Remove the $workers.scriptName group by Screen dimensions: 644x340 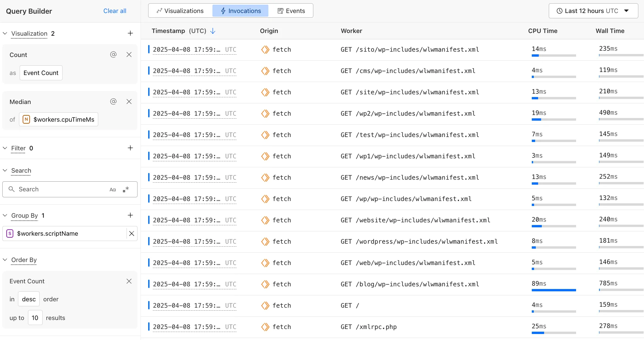[132, 234]
